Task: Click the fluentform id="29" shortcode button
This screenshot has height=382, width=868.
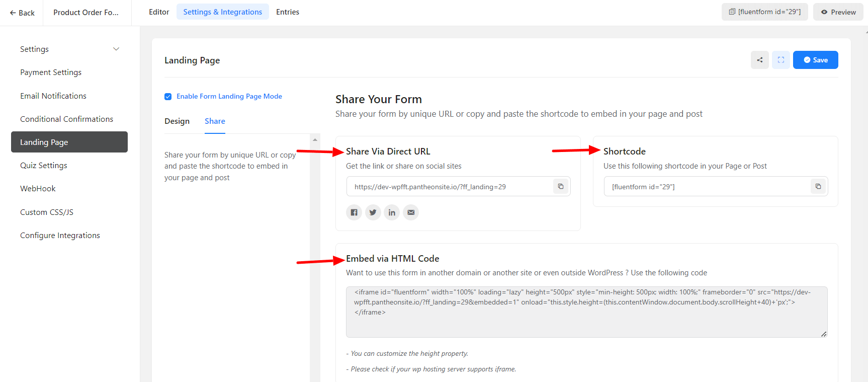Action: (764, 12)
